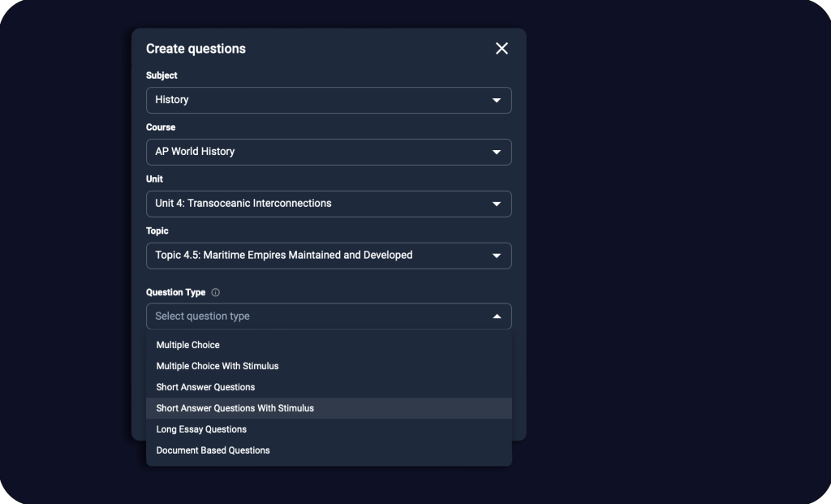This screenshot has height=504, width=831.
Task: Pick Short Answer Questions option
Action: (205, 387)
